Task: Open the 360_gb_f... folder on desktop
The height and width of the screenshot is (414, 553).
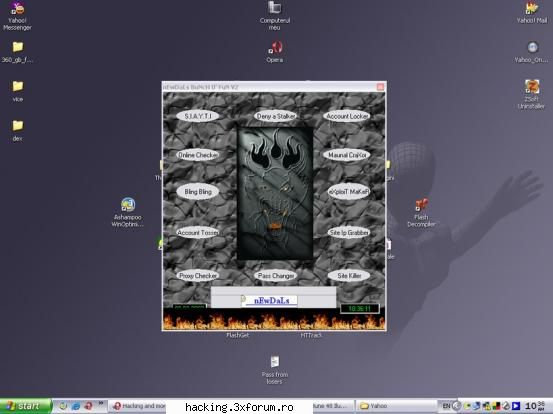Action: click(x=17, y=52)
